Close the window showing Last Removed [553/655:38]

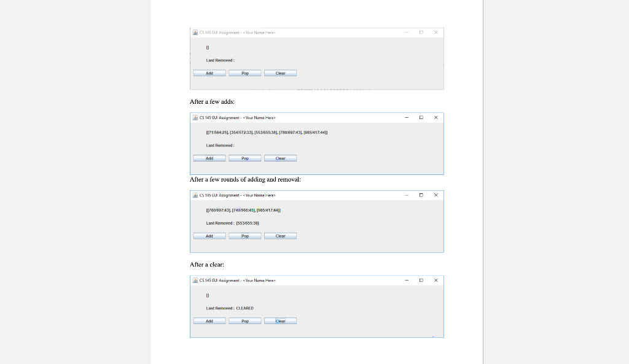436,195
